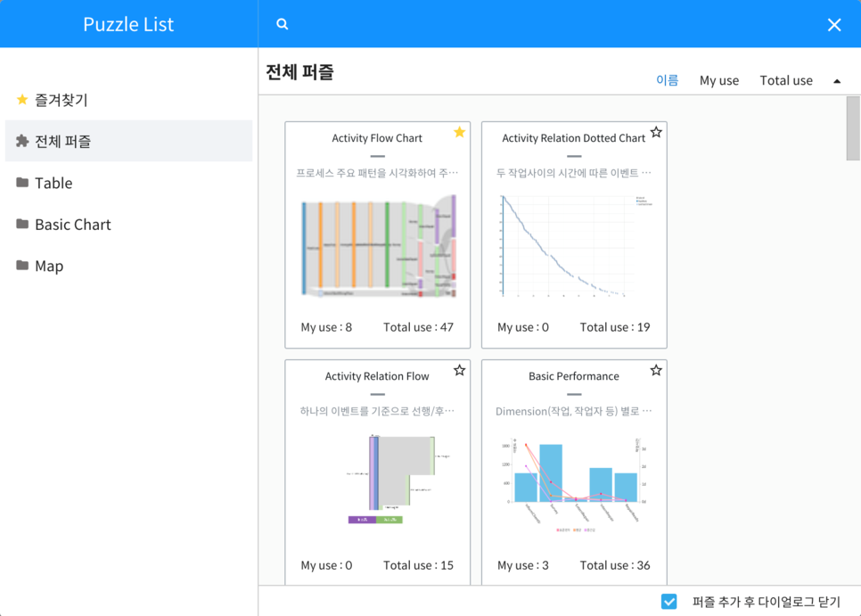
Task: Select the Activity Relation Dotted Chart preview
Action: coord(574,245)
